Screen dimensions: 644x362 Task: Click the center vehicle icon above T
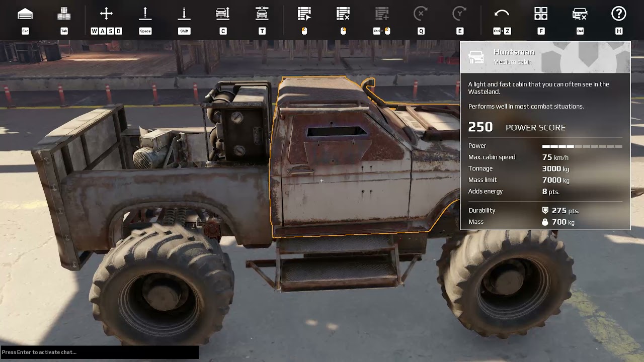[x=262, y=14]
